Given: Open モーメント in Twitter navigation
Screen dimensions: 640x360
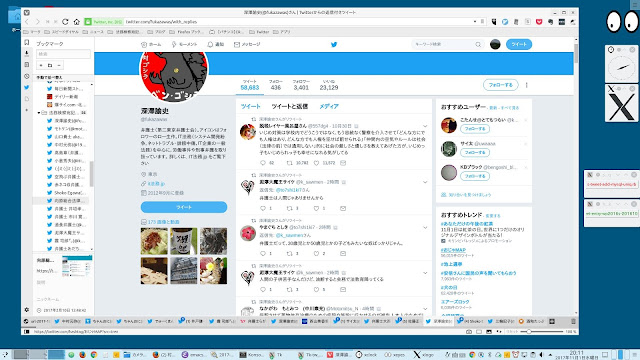Looking at the screenshot, I should (x=184, y=44).
